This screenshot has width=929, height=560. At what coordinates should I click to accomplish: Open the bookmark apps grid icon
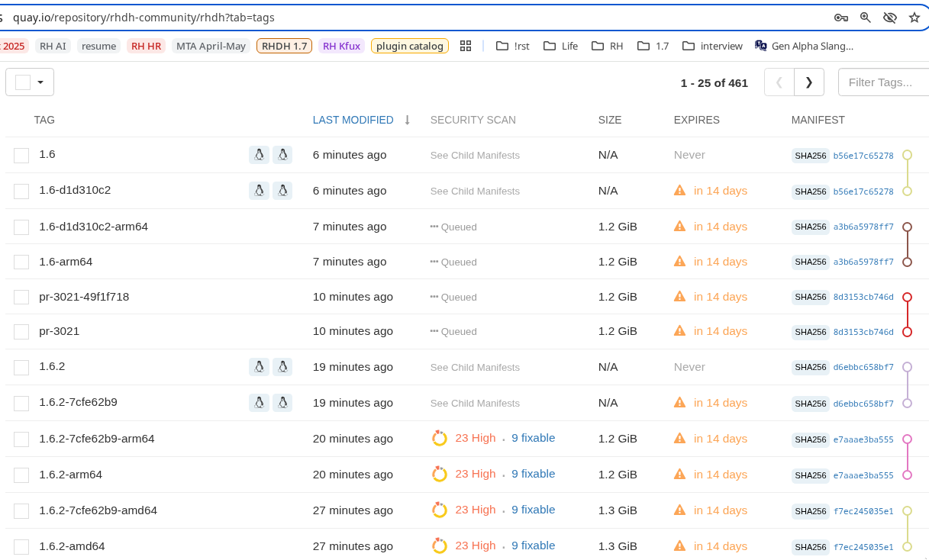pyautogui.click(x=466, y=46)
